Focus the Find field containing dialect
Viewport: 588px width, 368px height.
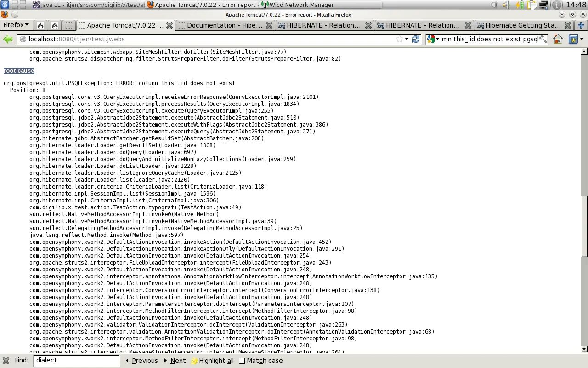click(x=76, y=360)
